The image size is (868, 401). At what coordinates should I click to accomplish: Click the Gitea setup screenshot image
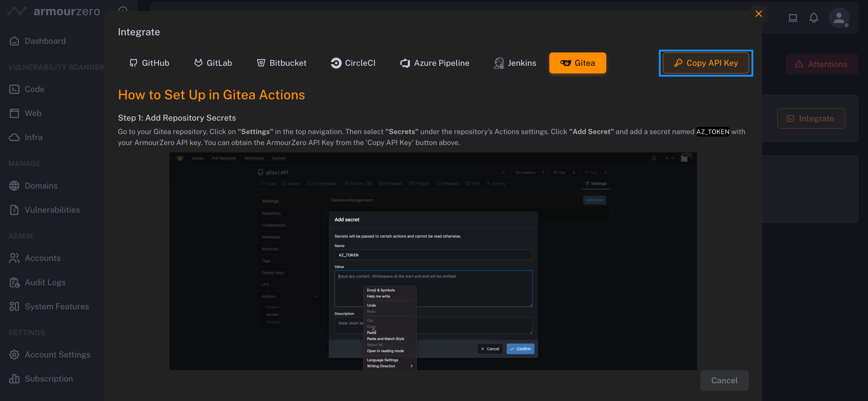433,261
